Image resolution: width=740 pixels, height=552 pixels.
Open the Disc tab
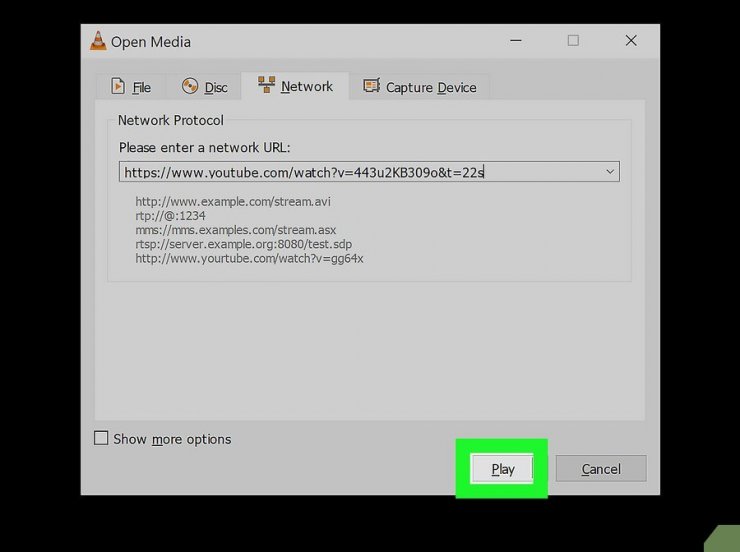[x=216, y=88]
